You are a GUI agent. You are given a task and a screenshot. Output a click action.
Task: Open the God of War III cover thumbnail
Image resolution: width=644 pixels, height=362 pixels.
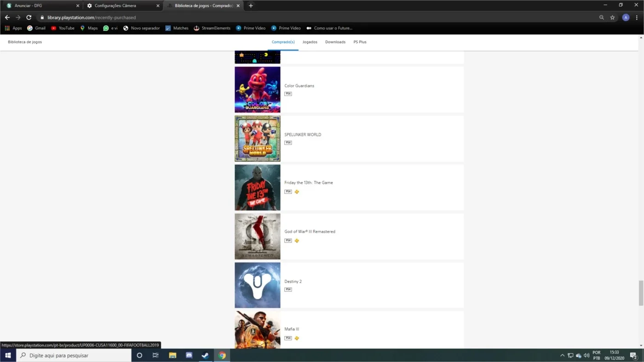(x=258, y=237)
